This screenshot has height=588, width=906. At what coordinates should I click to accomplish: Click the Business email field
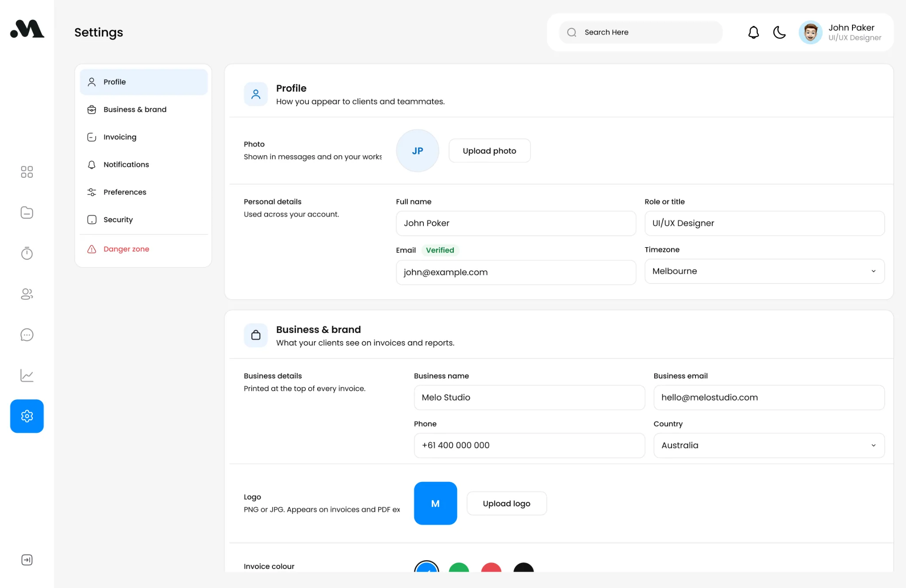(x=769, y=397)
